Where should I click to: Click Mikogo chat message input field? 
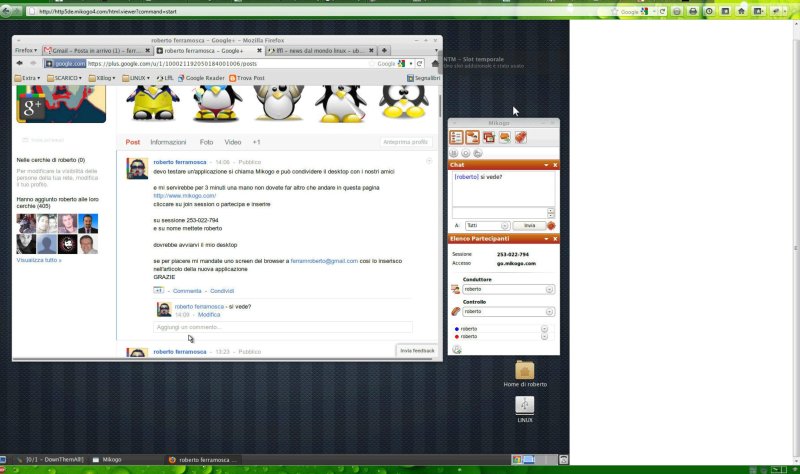pyautogui.click(x=499, y=212)
